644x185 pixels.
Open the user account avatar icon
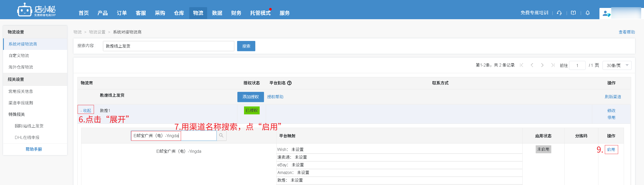(606, 14)
